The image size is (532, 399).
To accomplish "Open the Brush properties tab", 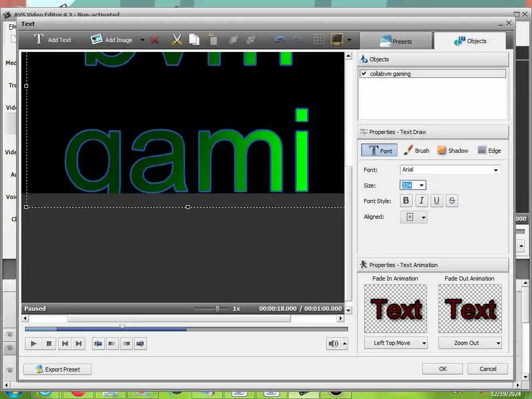I will click(416, 150).
